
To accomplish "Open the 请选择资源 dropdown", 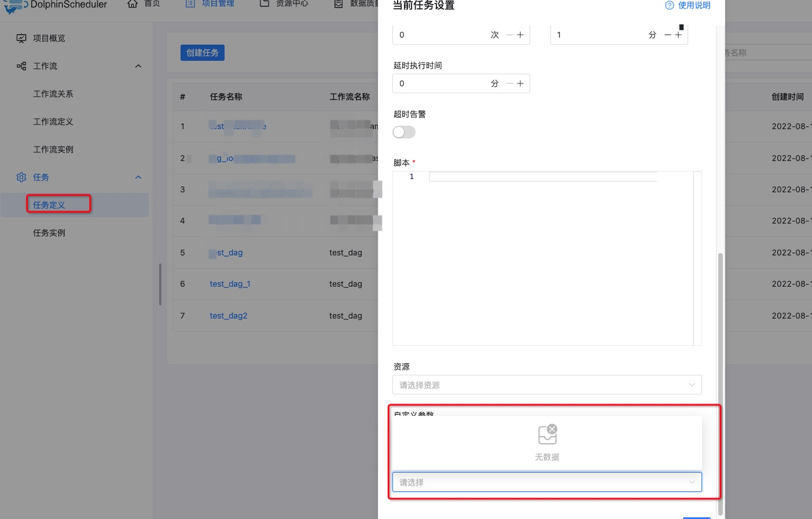I will pyautogui.click(x=547, y=385).
